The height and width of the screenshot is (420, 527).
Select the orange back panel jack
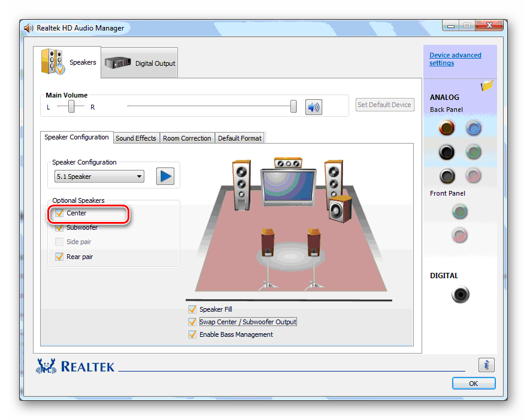click(447, 127)
